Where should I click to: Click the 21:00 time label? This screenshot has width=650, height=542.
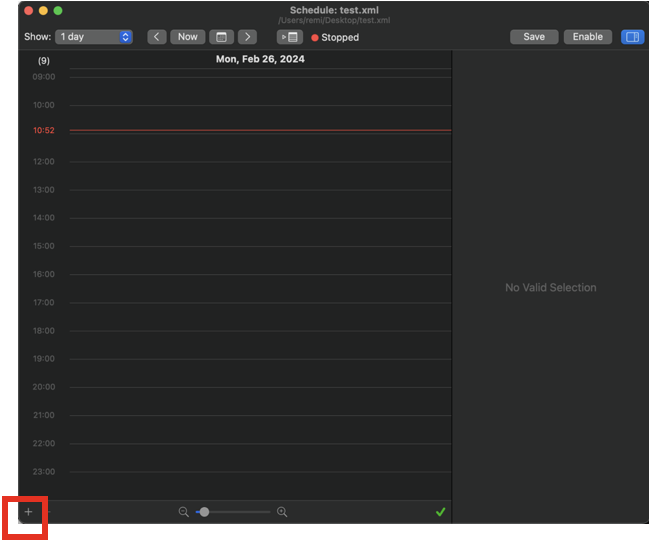click(x=44, y=415)
